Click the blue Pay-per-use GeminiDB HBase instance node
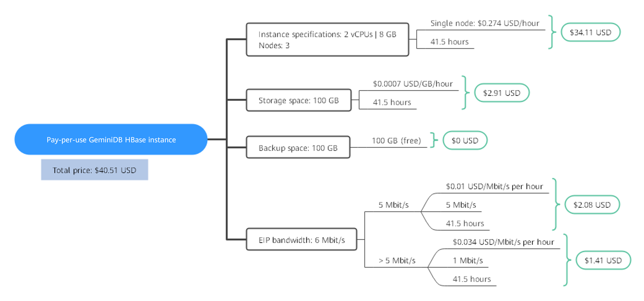 tap(111, 139)
